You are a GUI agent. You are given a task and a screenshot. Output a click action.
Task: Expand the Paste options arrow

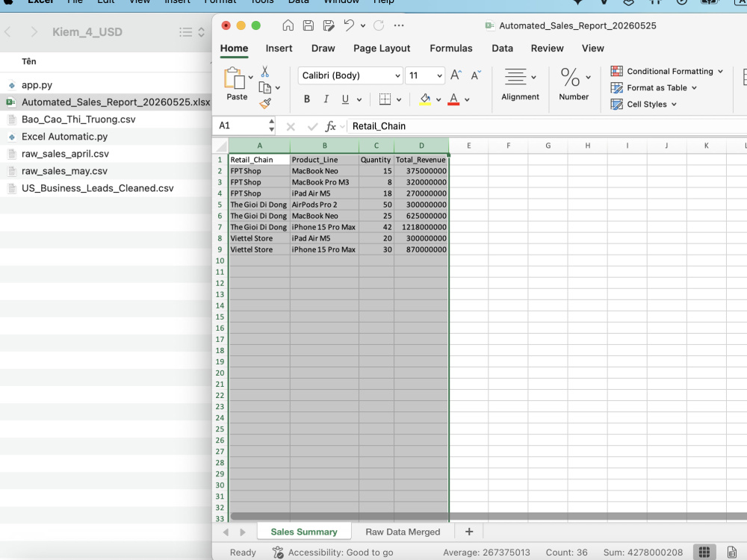(250, 77)
